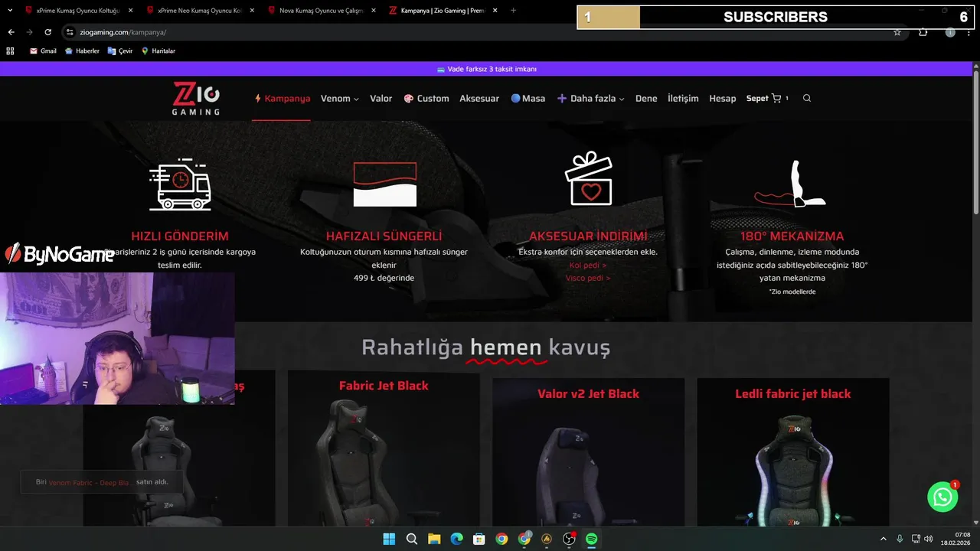
Task: Open the İletişim page link
Action: click(683, 98)
